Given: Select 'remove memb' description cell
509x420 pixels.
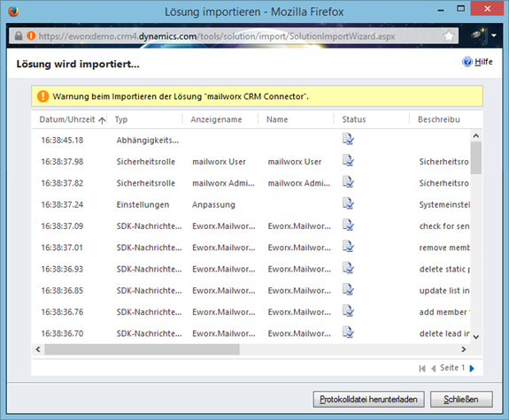Looking at the screenshot, I should [444, 248].
